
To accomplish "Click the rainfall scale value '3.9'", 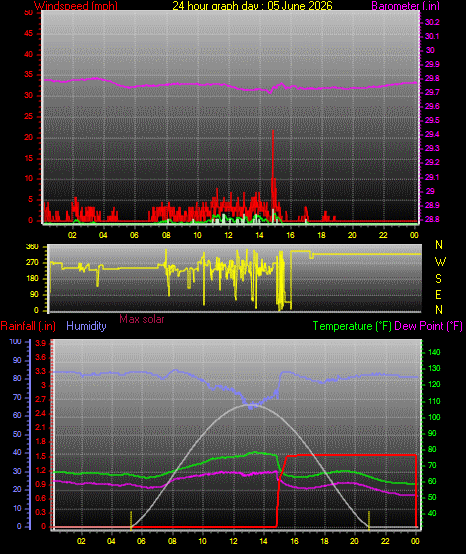I will tap(41, 344).
